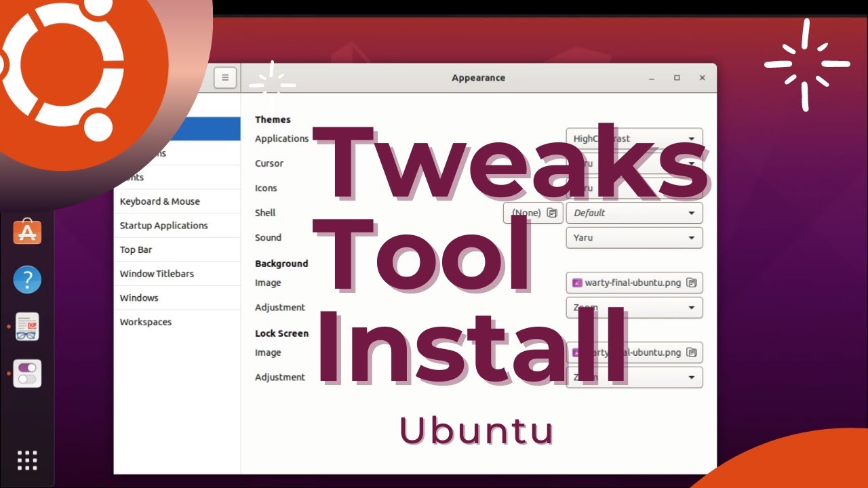Open the hamburger menu in Tweaks header
This screenshot has width=868, height=488.
coord(225,78)
